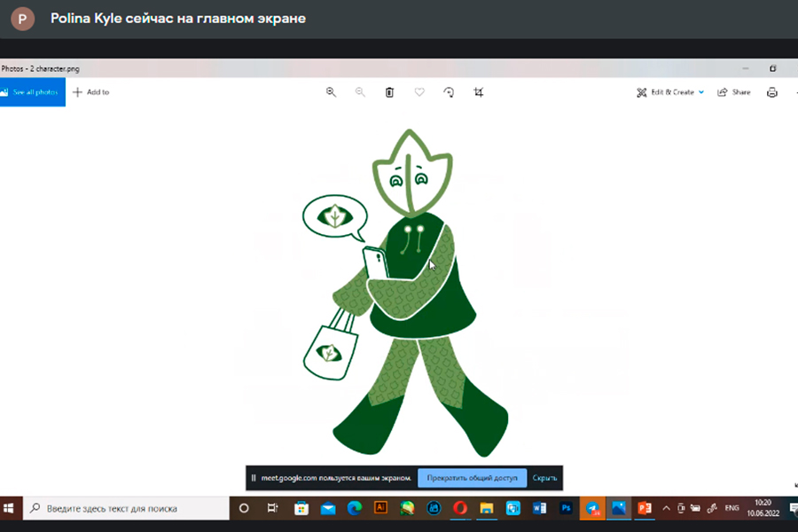
Task: Rotate the image using rotate icon
Action: click(x=449, y=92)
